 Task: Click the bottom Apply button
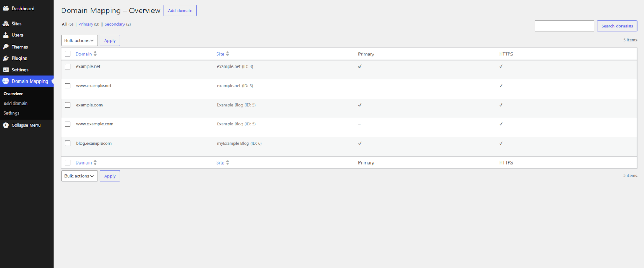[110, 176]
